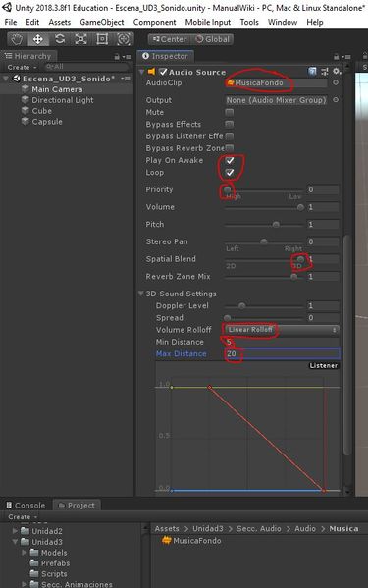
Task: Open the File menu
Action: (11, 23)
